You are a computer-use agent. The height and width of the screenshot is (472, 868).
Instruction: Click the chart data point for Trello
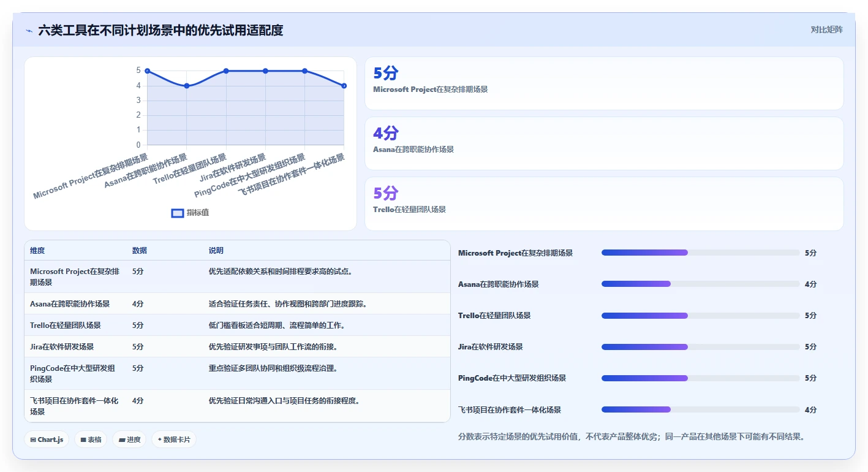tap(226, 71)
